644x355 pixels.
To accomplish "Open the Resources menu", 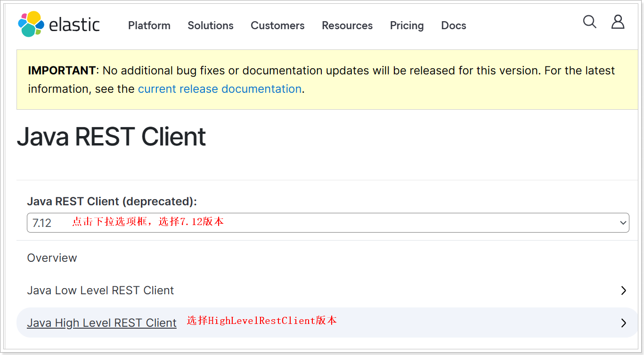I will point(347,25).
